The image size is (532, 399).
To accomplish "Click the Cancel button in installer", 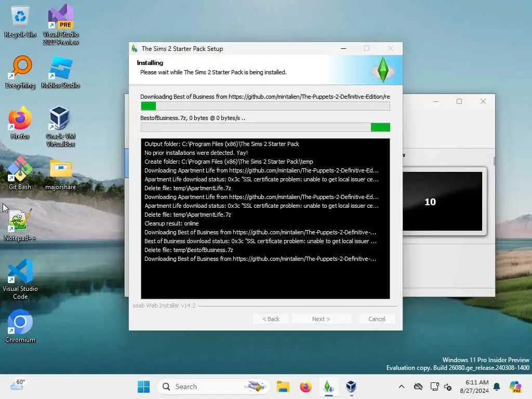I will (377, 319).
